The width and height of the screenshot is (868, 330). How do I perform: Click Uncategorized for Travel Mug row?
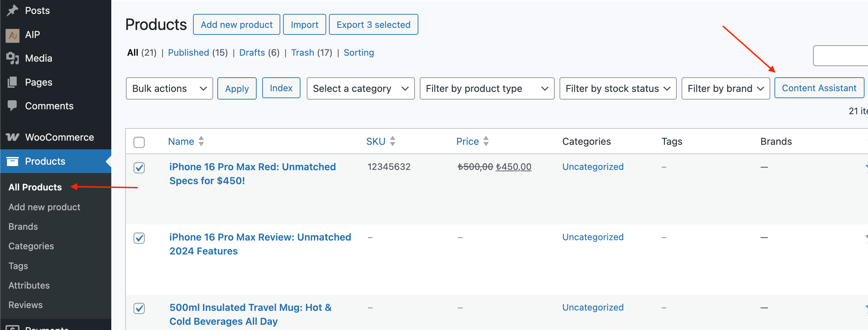[x=593, y=307]
